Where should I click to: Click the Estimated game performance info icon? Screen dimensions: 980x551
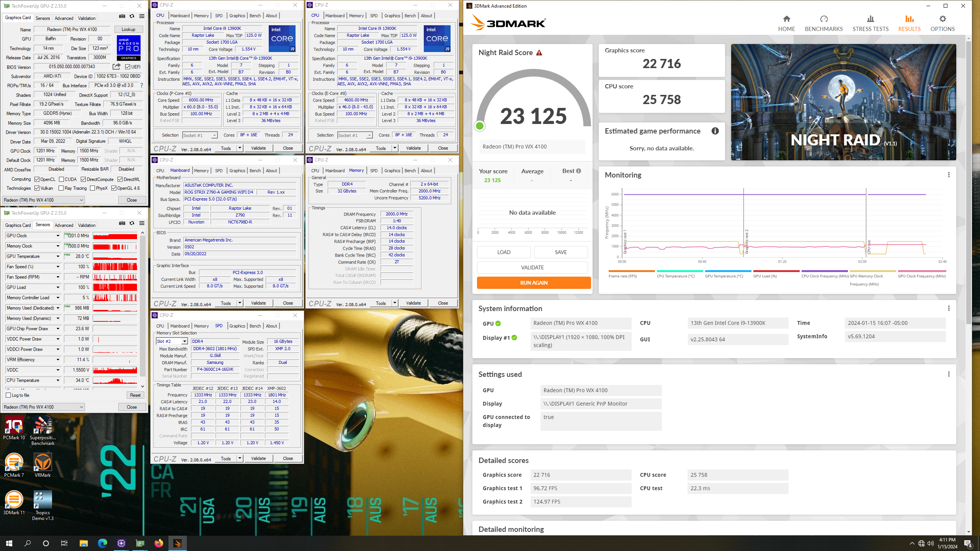[x=715, y=131]
